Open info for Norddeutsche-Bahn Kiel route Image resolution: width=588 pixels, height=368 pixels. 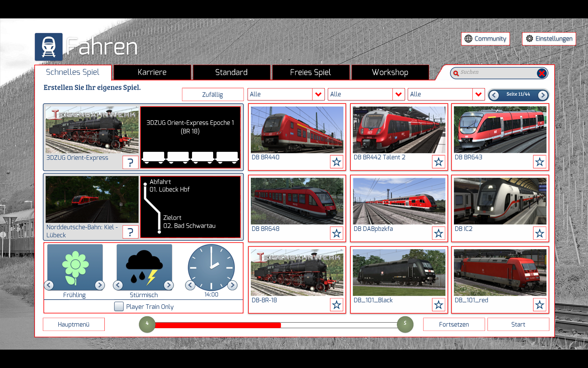130,232
